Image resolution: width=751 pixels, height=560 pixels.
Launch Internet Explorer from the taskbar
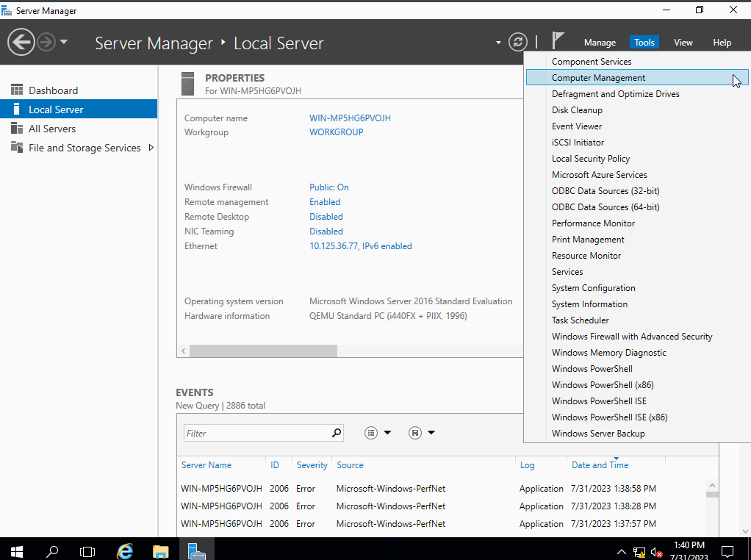click(125, 551)
